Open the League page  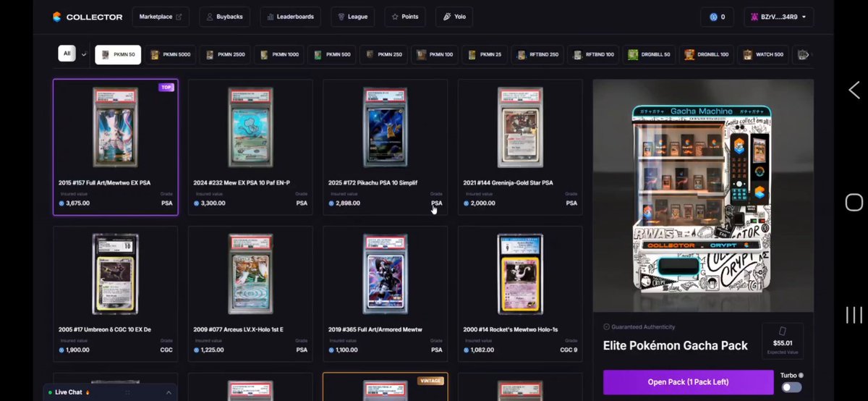pyautogui.click(x=353, y=17)
